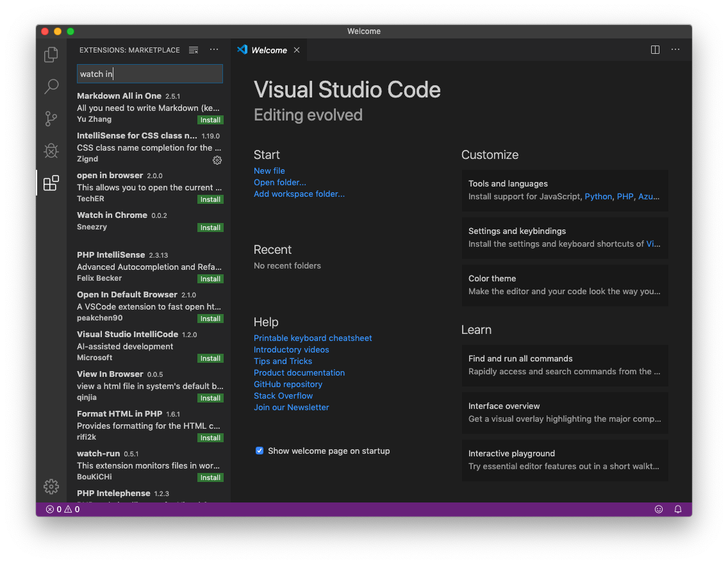Open editor more actions ellipsis
This screenshot has width=728, height=564.
coord(675,49)
